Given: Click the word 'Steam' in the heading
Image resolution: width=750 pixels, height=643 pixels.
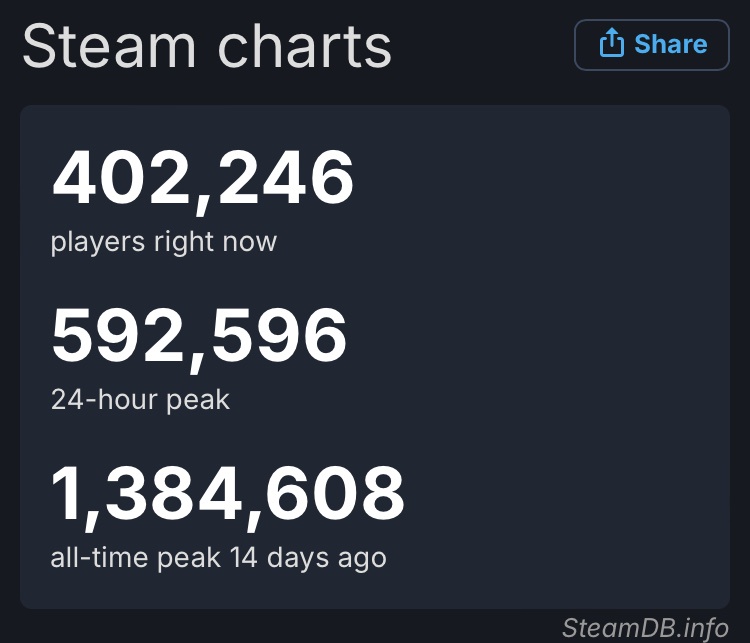Looking at the screenshot, I should pyautogui.click(x=109, y=46).
